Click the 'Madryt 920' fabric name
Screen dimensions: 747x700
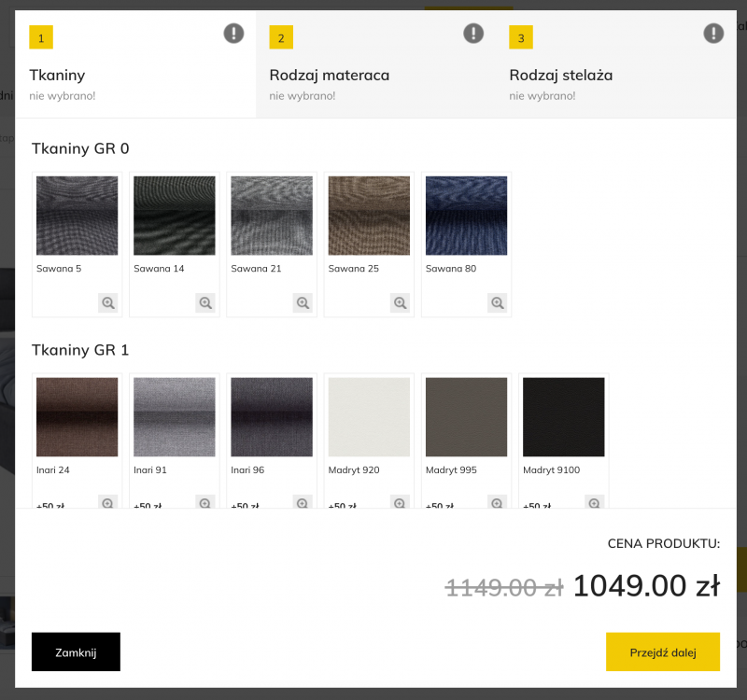[354, 470]
